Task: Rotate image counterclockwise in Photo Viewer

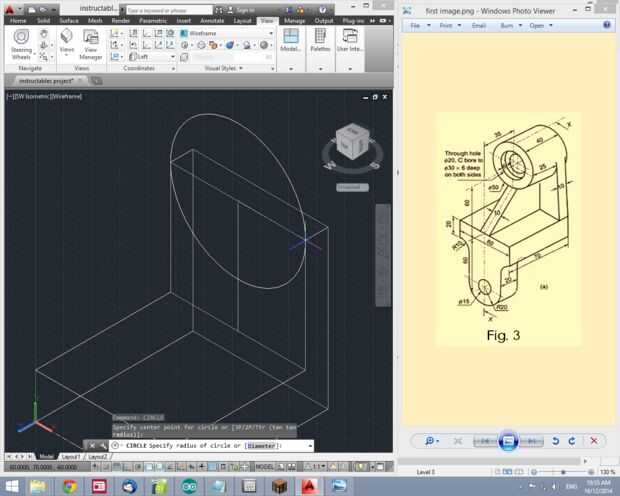Action: pos(556,440)
